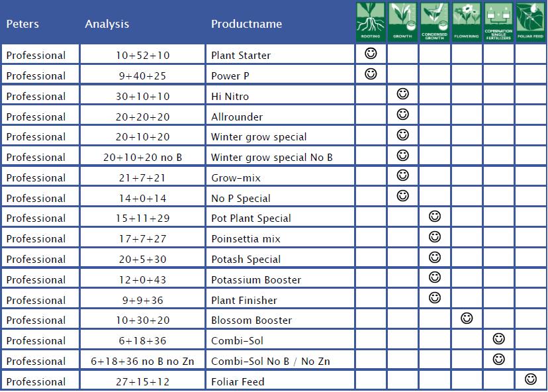Click the smiley in Poinsettia mix row

coord(435,237)
